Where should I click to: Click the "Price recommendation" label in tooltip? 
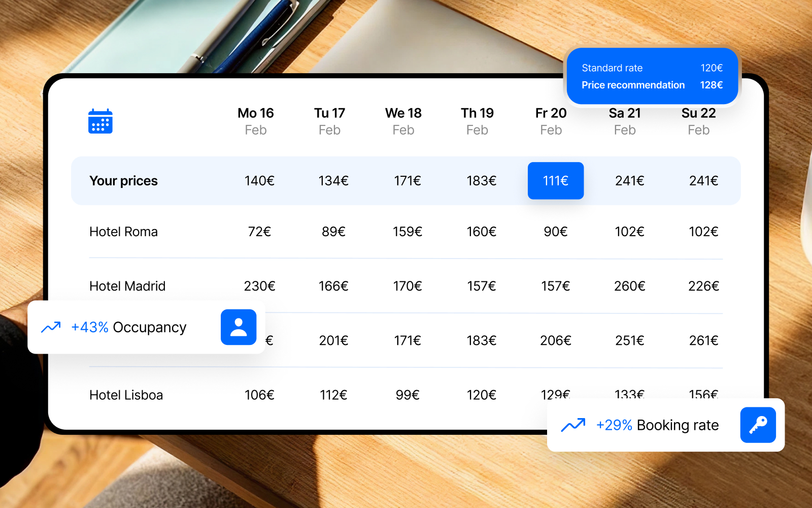[x=633, y=85]
